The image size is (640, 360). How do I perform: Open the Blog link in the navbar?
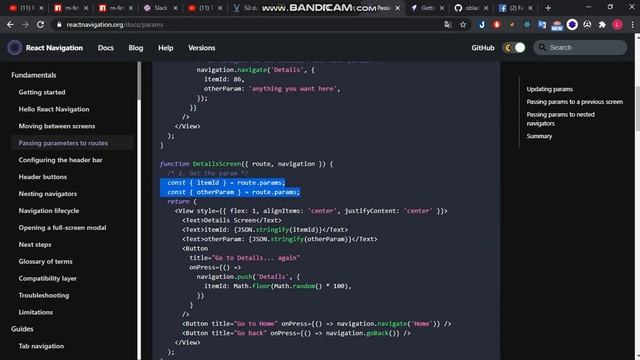pos(136,48)
